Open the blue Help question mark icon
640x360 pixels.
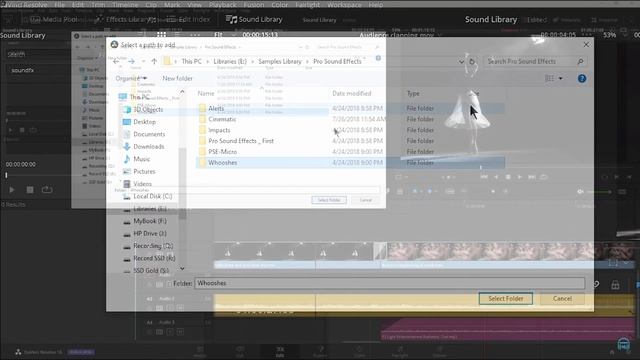coord(582,78)
